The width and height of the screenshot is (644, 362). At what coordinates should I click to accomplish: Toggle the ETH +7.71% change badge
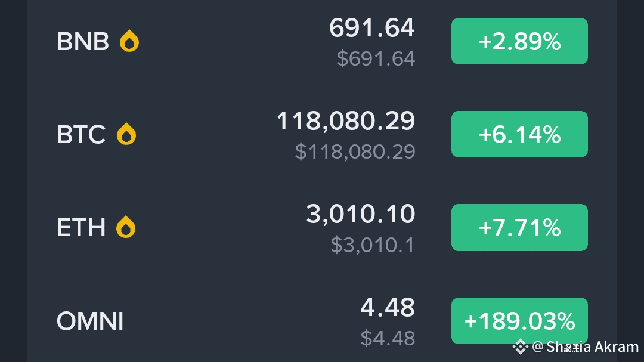pyautogui.click(x=519, y=227)
